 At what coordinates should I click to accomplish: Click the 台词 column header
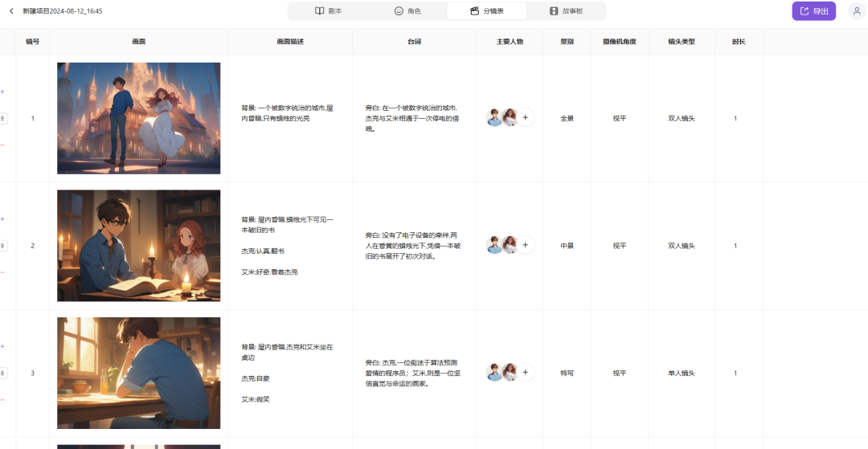point(414,42)
